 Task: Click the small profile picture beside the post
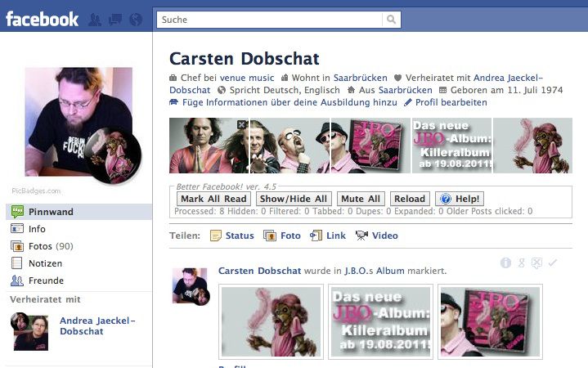[190, 286]
